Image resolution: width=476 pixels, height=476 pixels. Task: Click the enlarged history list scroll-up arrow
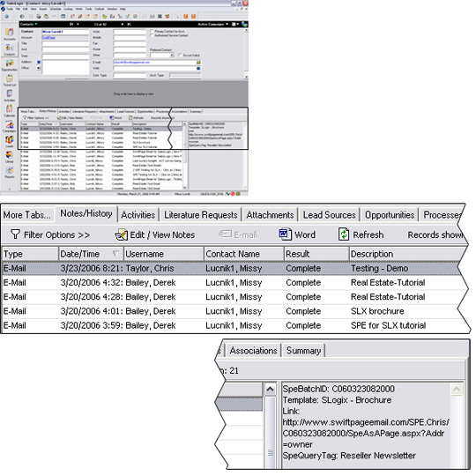271,390
